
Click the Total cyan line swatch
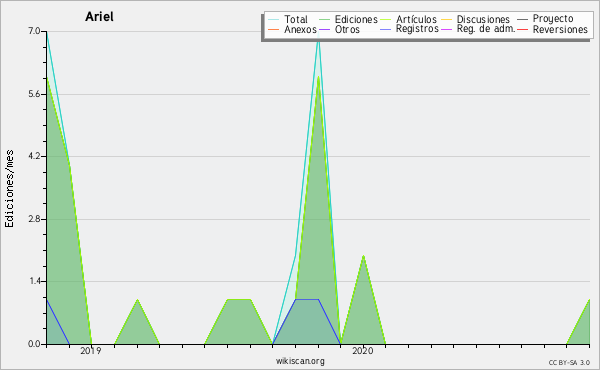[x=273, y=20]
